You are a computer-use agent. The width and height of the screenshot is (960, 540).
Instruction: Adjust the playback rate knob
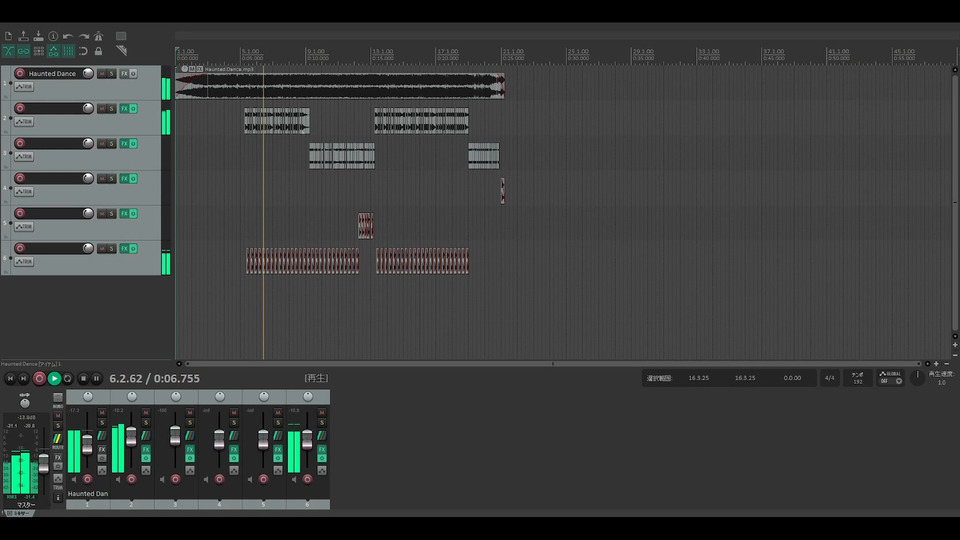(x=917, y=377)
